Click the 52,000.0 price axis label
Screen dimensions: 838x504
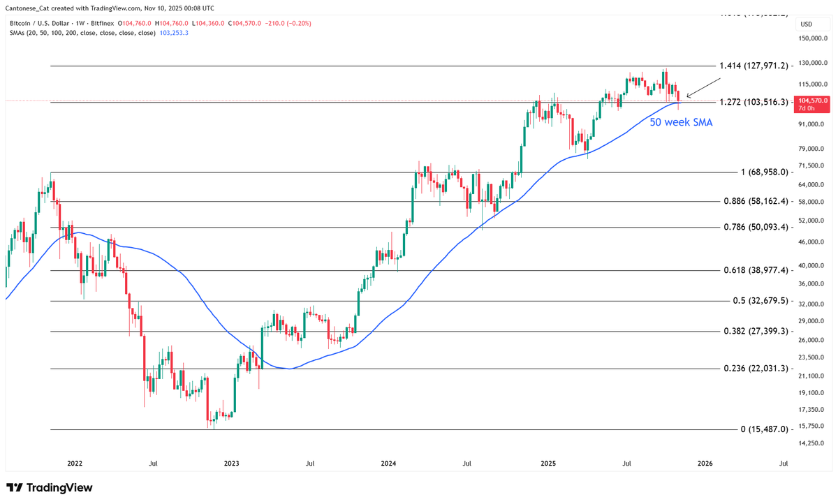point(812,221)
